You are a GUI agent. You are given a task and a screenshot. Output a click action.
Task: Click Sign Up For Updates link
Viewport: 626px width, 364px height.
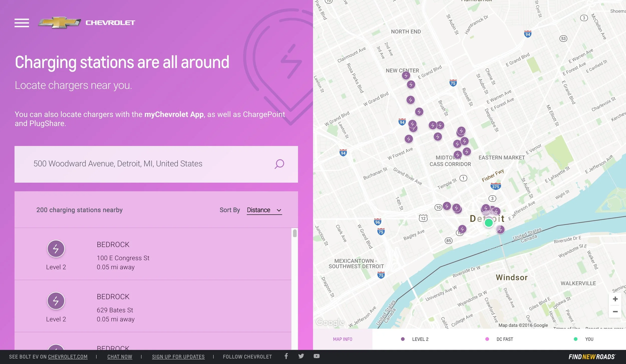pyautogui.click(x=178, y=357)
